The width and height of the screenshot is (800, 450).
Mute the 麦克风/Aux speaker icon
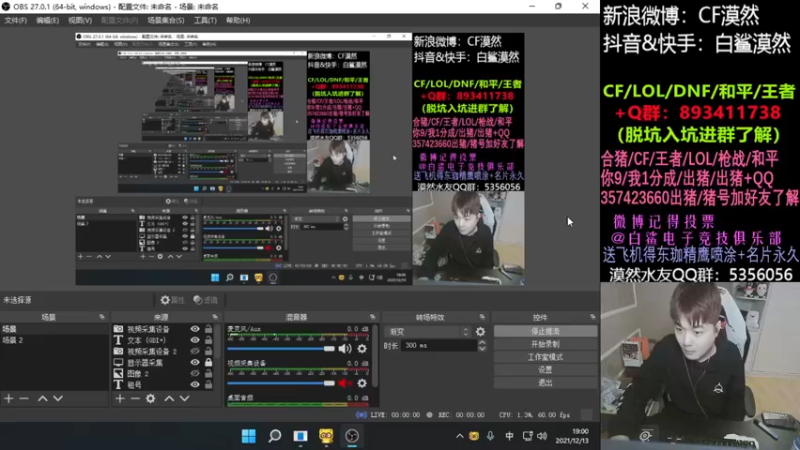(345, 348)
